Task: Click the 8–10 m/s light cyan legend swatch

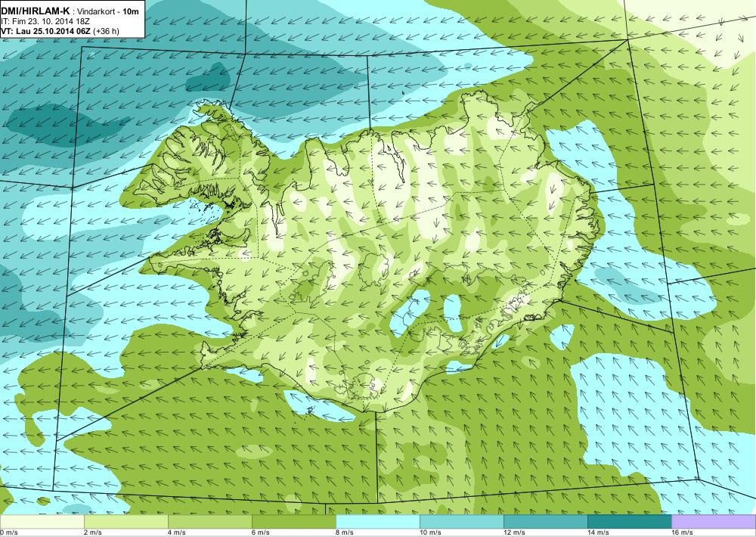Action: (377, 522)
